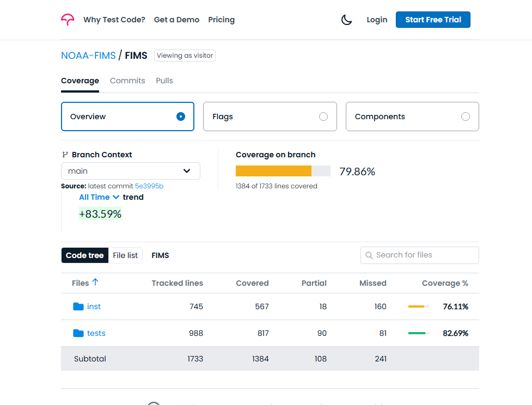The height and width of the screenshot is (405, 532).
Task: Click the 1384 of 1733 lines covered text
Action: tap(277, 186)
